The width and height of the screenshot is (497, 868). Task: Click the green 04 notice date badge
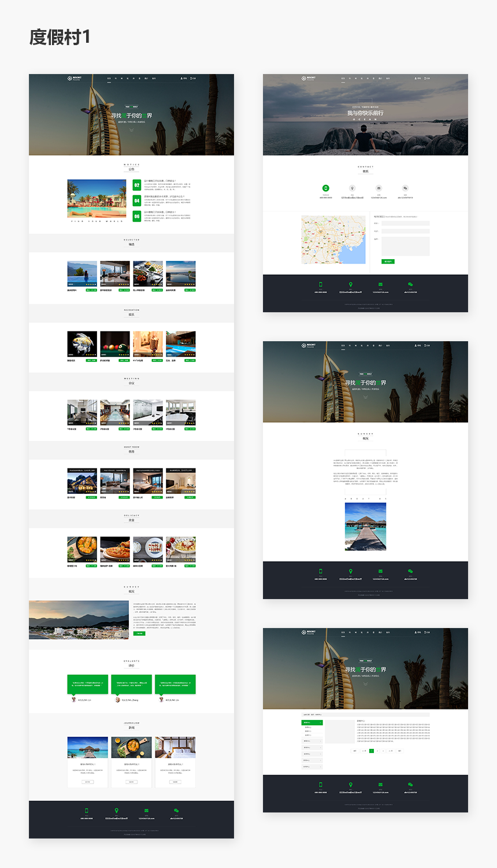[x=137, y=201]
